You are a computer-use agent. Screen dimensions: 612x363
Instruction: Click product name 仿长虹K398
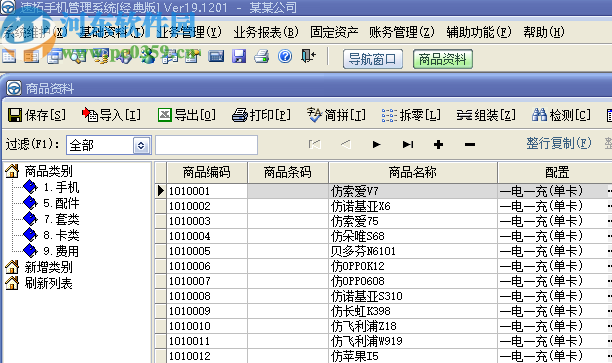[x=360, y=311]
